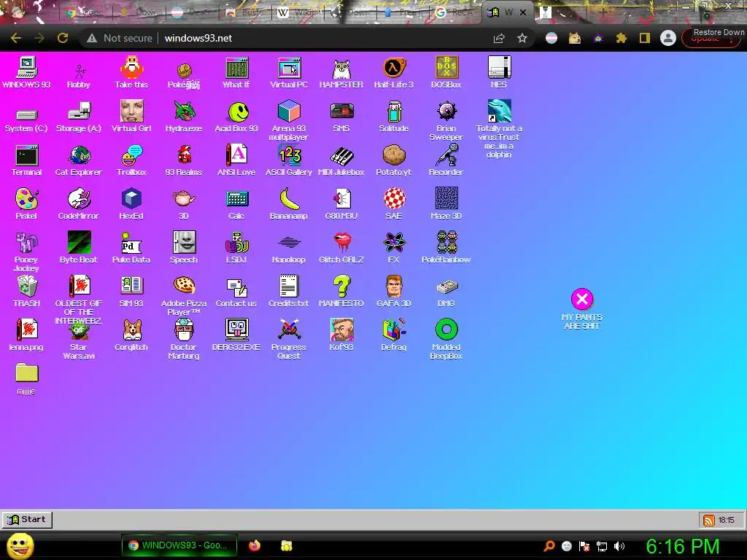Launch Piskel paint app
Image resolution: width=747 pixels, height=560 pixels.
click(26, 199)
